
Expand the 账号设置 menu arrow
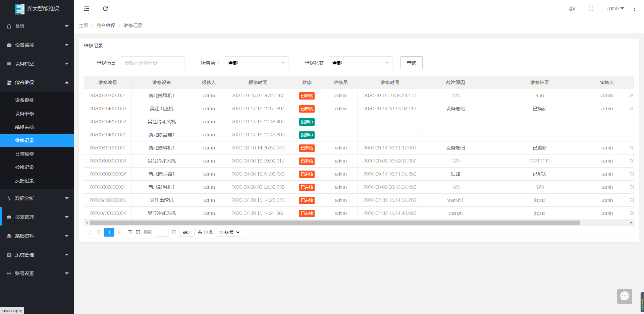(x=67, y=273)
